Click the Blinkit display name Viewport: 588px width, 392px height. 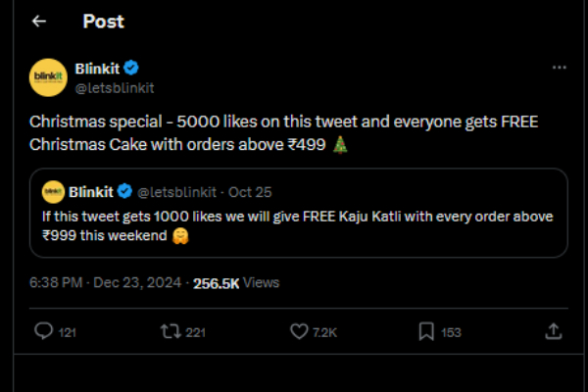(96, 69)
